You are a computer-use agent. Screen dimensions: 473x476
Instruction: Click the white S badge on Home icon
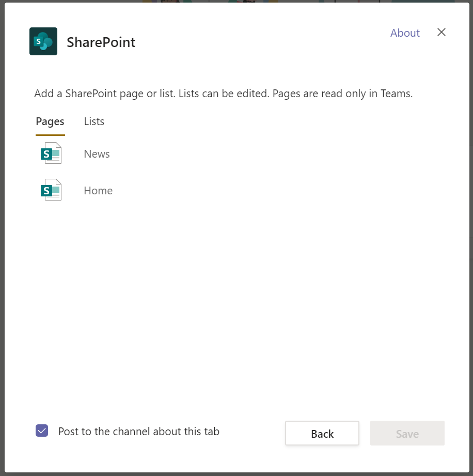coord(46,191)
